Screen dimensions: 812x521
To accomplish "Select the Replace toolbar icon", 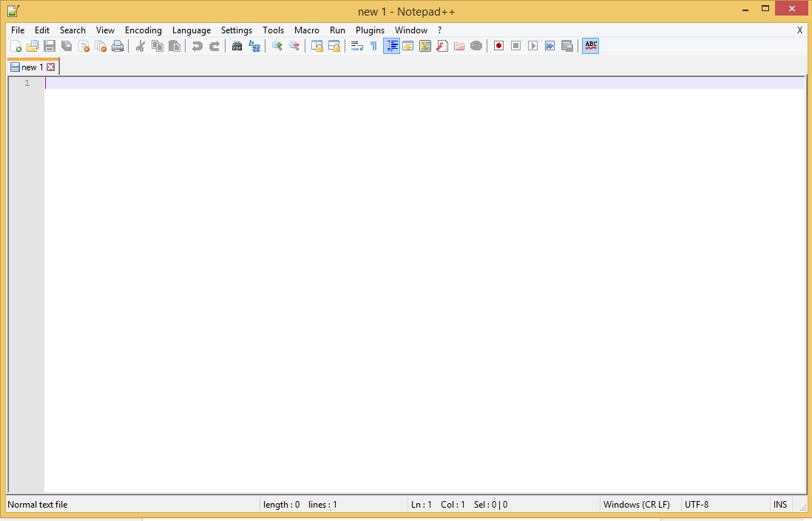I will pos(254,45).
